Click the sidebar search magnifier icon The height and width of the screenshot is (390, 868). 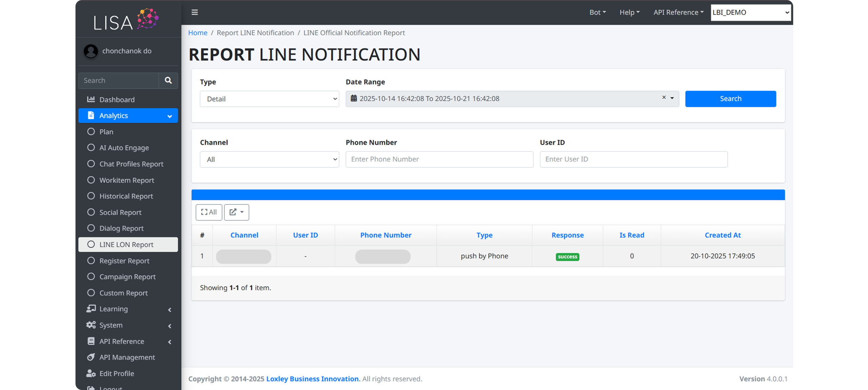(x=168, y=80)
